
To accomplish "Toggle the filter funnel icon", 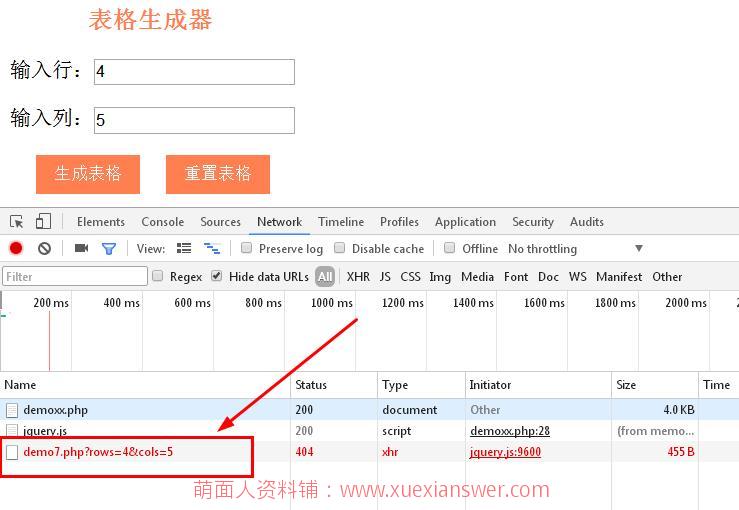I will pyautogui.click(x=109, y=248).
